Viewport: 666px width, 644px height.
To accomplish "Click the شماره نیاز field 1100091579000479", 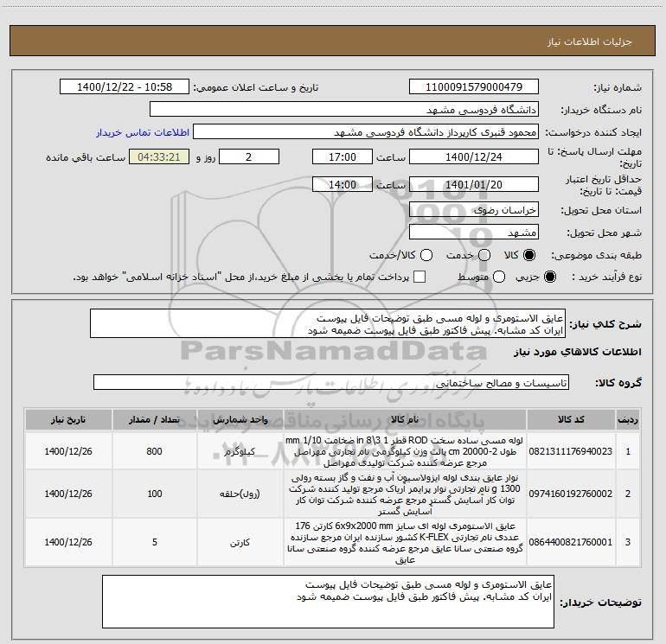I will (474, 86).
